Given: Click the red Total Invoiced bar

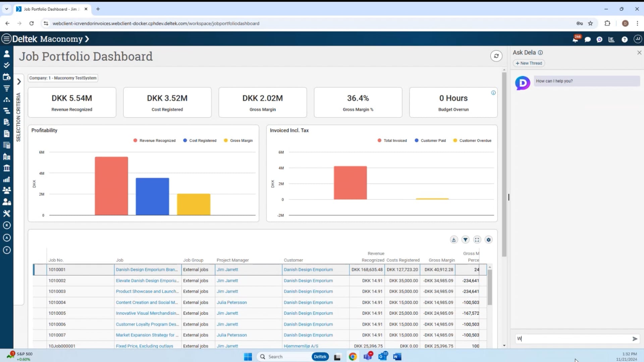Looking at the screenshot, I should pyautogui.click(x=350, y=183).
